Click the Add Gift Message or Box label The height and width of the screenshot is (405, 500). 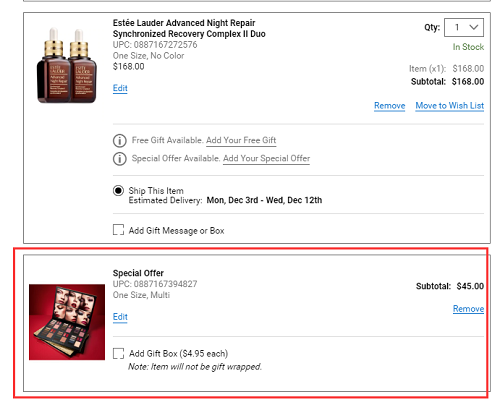click(x=177, y=231)
